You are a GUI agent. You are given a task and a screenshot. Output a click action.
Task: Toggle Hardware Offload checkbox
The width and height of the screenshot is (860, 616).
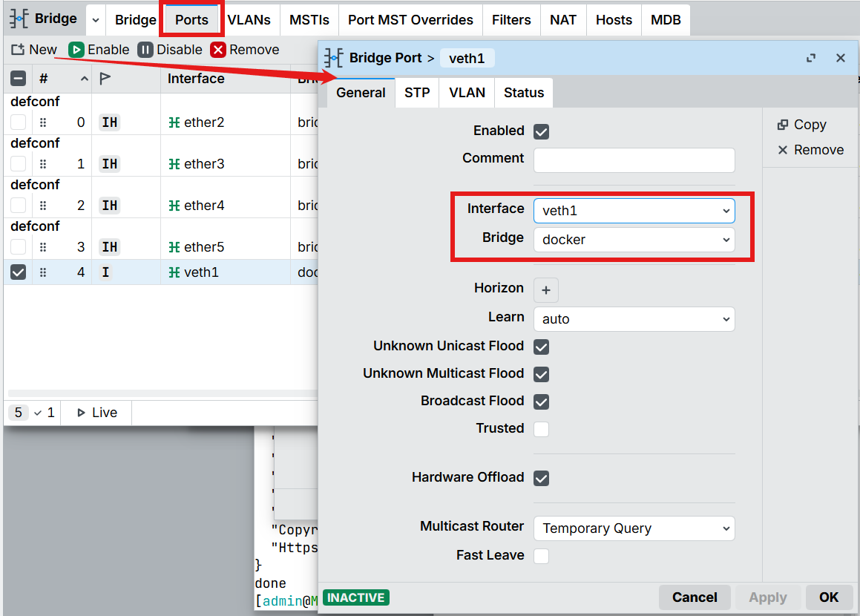click(542, 478)
